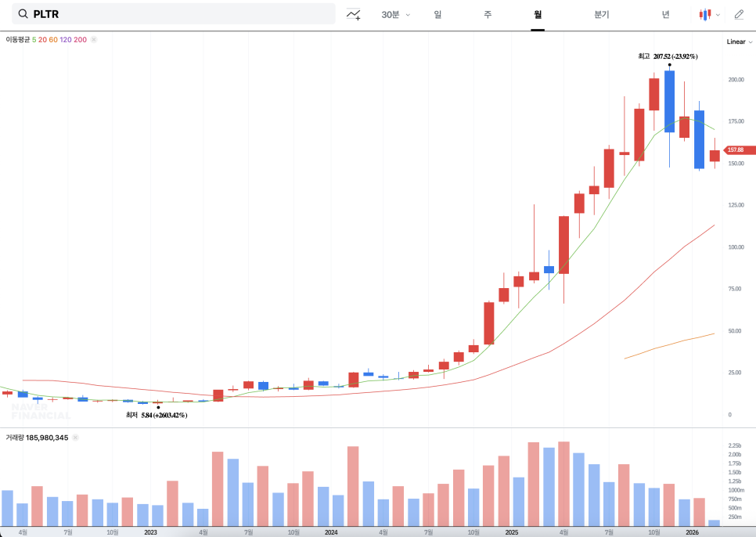756x537 pixels.
Task: Click the highest price (최고) marker dot
Action: pos(669,65)
